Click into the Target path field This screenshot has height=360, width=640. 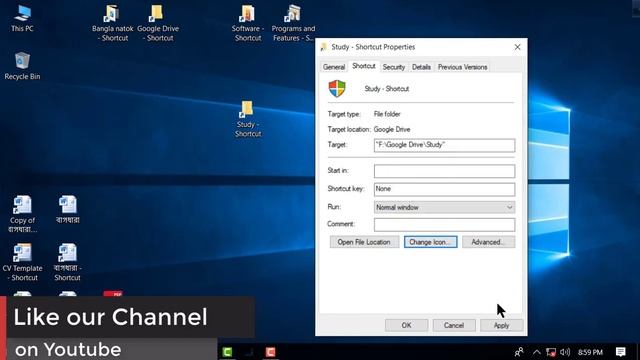tap(444, 145)
